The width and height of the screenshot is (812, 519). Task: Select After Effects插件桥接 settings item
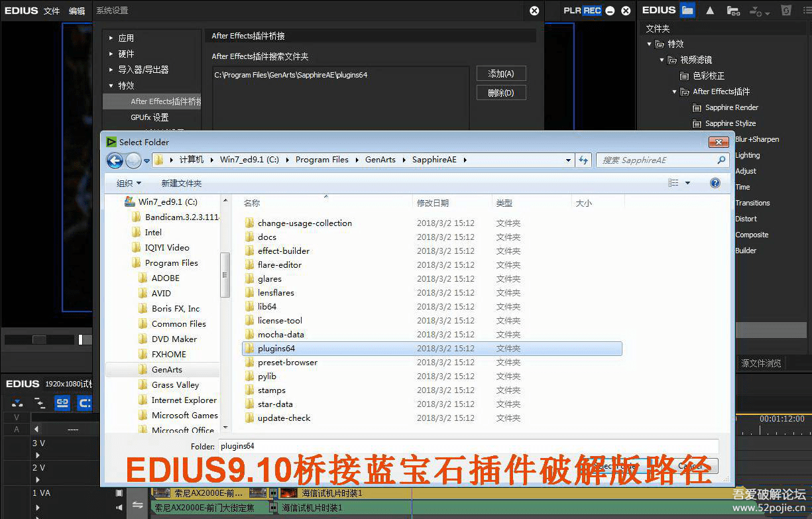coord(152,101)
